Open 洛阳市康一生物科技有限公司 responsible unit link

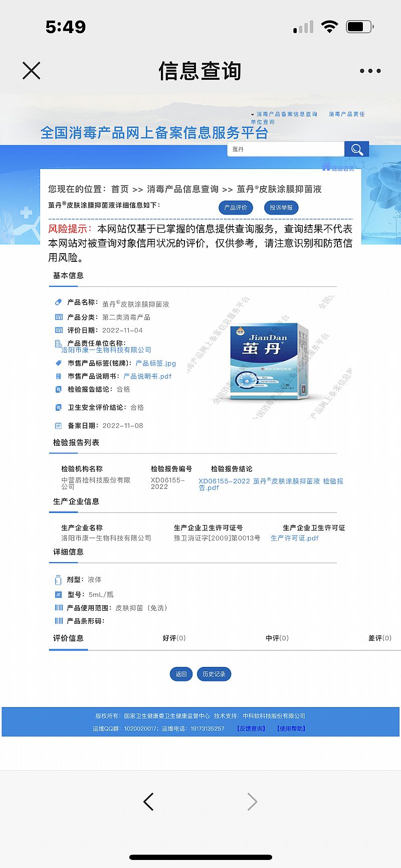click(106, 350)
